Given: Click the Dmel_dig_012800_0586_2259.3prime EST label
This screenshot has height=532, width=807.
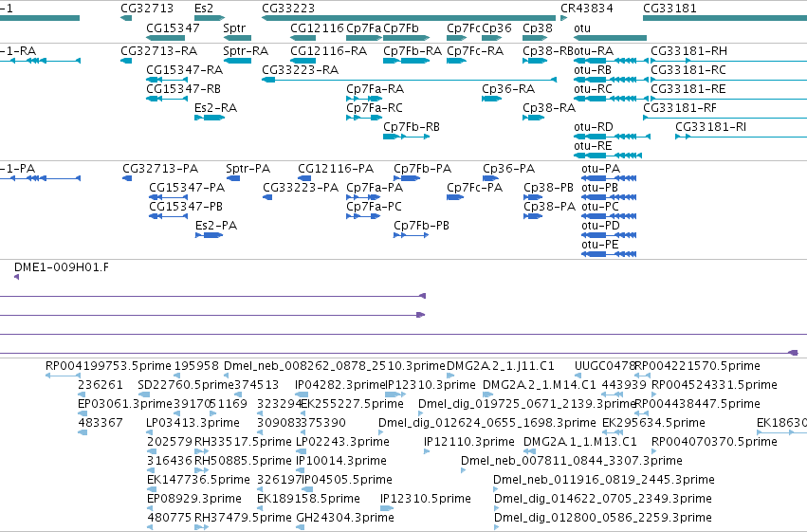Looking at the screenshot, I should point(603,518).
